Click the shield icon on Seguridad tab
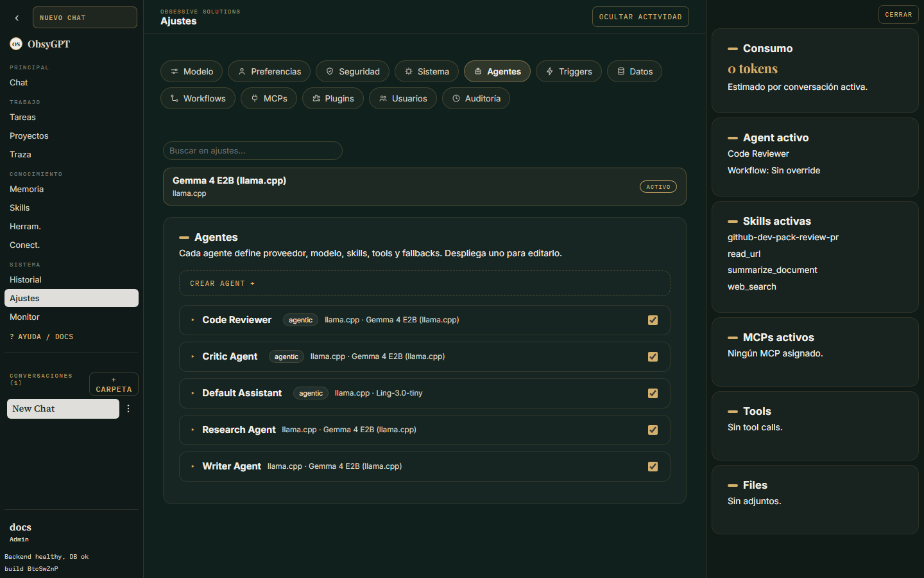Screen dimensions: 924x578 point(330,71)
